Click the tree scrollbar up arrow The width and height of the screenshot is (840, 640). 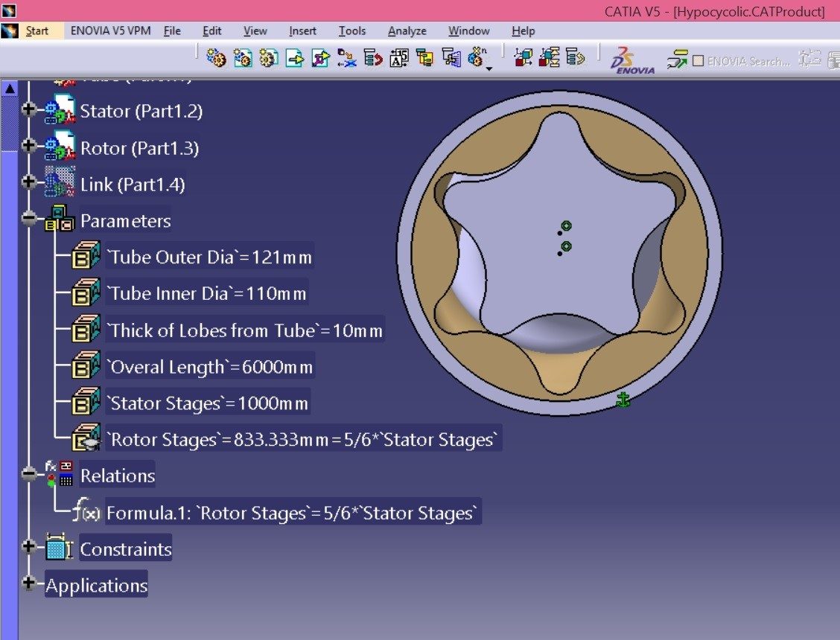pos(10,89)
